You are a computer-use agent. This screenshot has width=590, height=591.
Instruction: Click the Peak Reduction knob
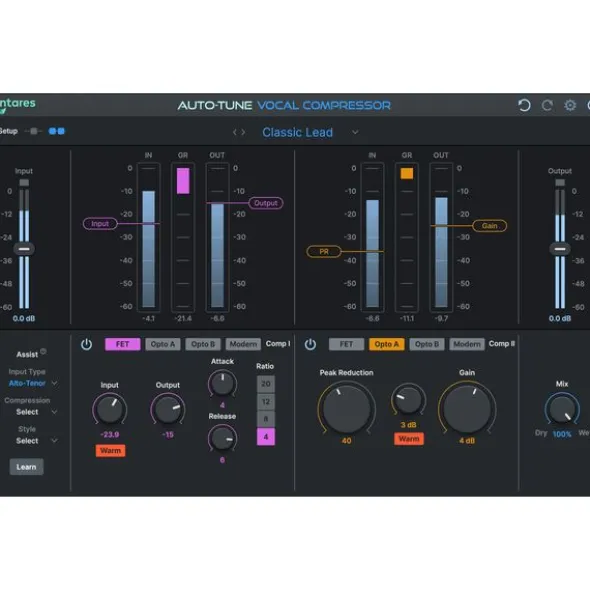click(x=346, y=409)
